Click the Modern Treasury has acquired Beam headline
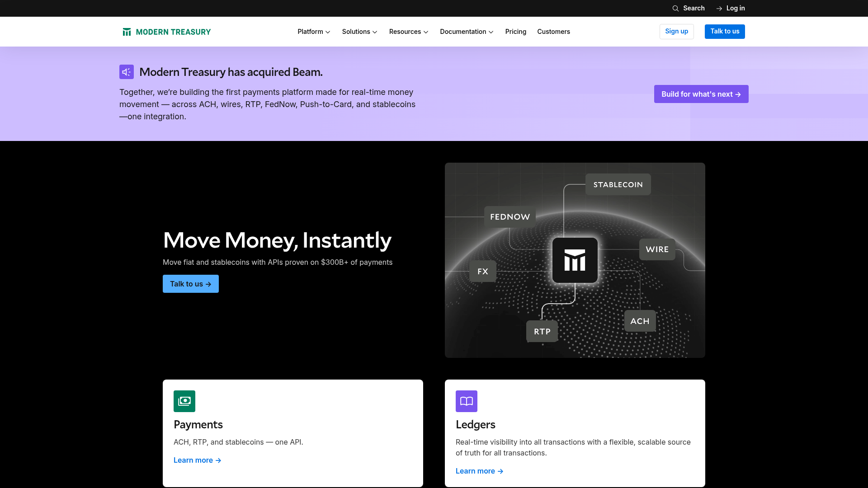Image resolution: width=868 pixels, height=488 pixels. 231,72
